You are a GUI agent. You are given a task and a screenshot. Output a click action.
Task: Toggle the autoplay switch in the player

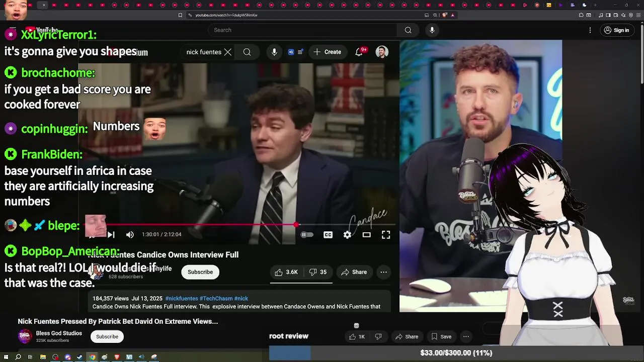pos(306,235)
